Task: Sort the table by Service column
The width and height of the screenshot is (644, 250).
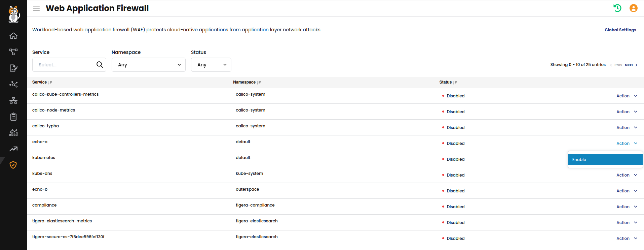Action: click(50, 83)
